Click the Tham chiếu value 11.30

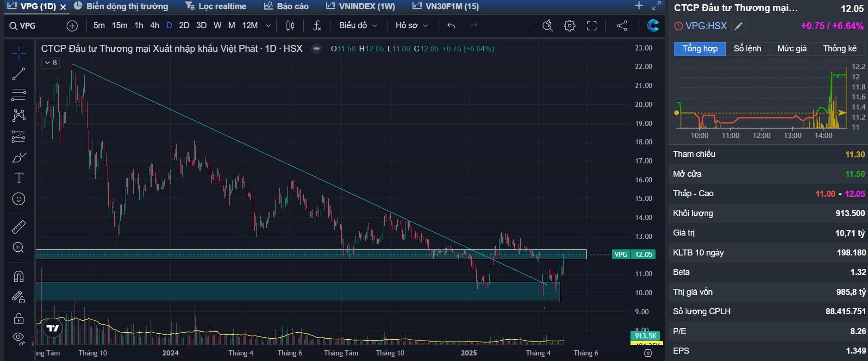(855, 155)
